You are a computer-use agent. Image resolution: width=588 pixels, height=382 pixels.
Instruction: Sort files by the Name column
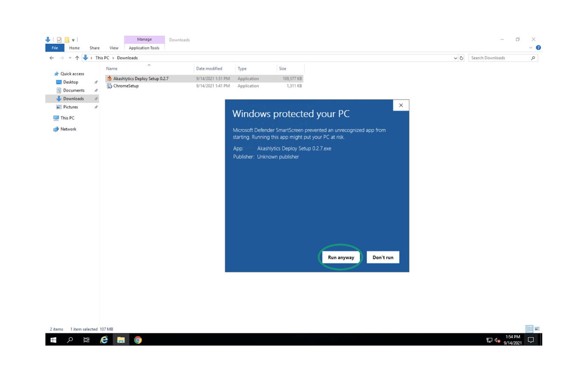[x=149, y=69]
